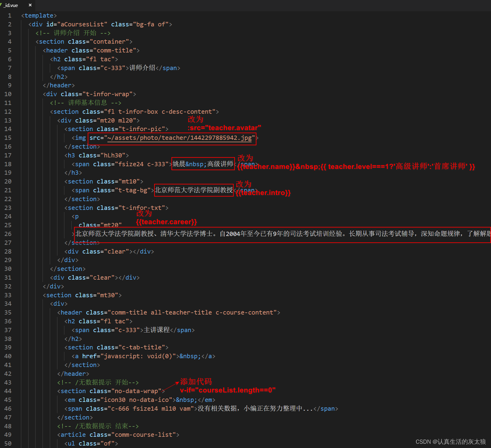
Task: Place cursor on the opening template tag
Action: tap(39, 15)
